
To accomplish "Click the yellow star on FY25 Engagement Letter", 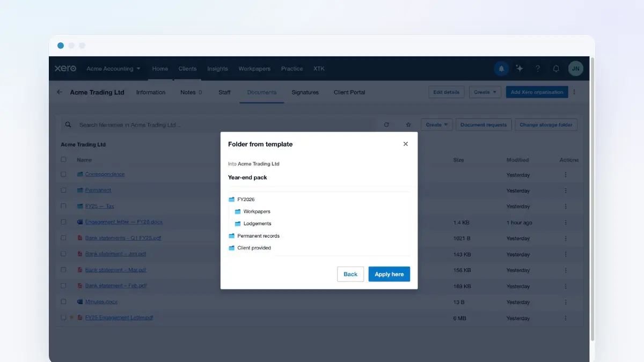I will (x=71, y=317).
